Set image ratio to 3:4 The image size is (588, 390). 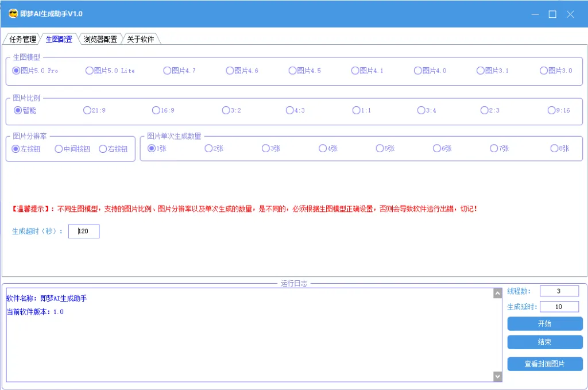click(427, 110)
